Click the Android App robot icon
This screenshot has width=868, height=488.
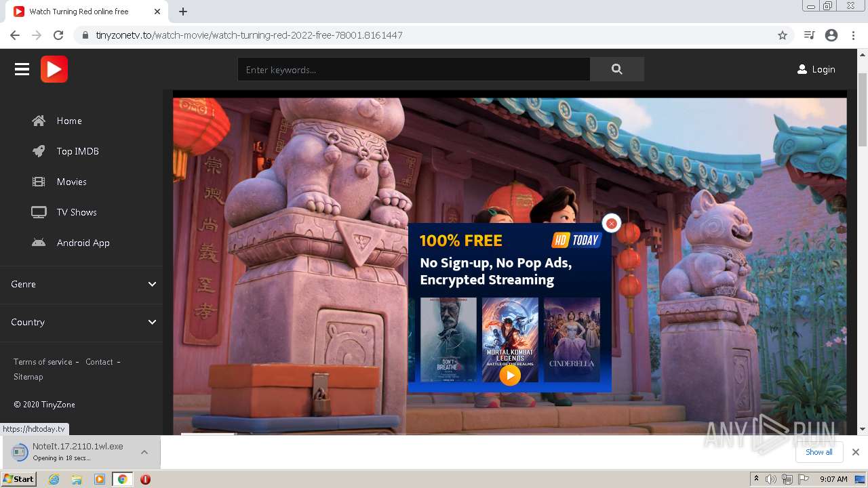pyautogui.click(x=39, y=243)
